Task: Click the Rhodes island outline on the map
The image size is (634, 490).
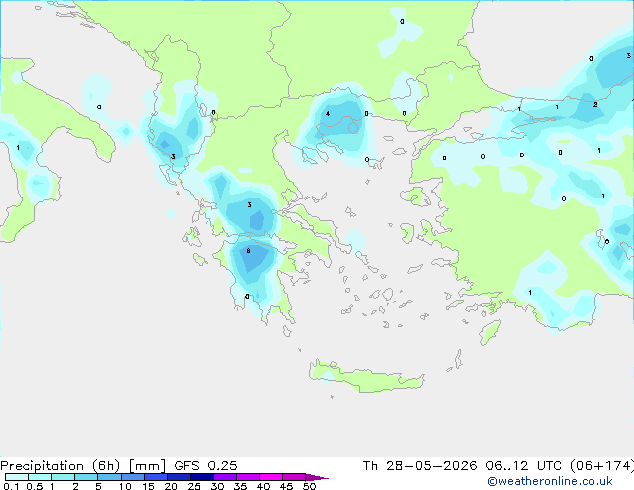Action: coord(490,332)
